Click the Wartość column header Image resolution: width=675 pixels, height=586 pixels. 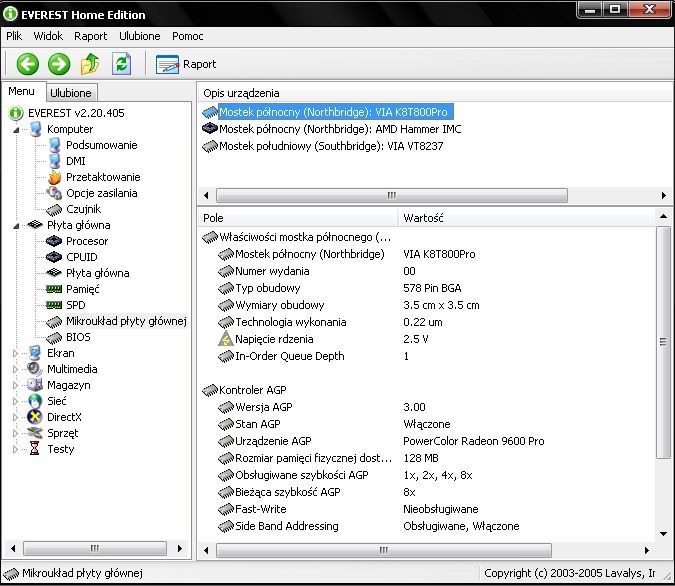tap(527, 218)
